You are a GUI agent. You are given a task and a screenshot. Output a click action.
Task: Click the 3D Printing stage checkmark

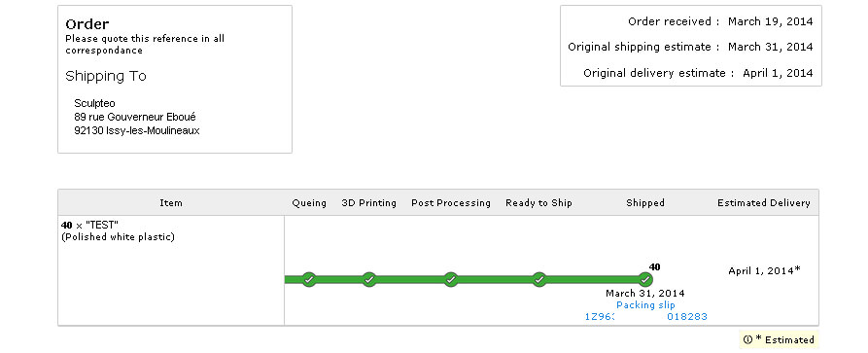[x=369, y=279]
